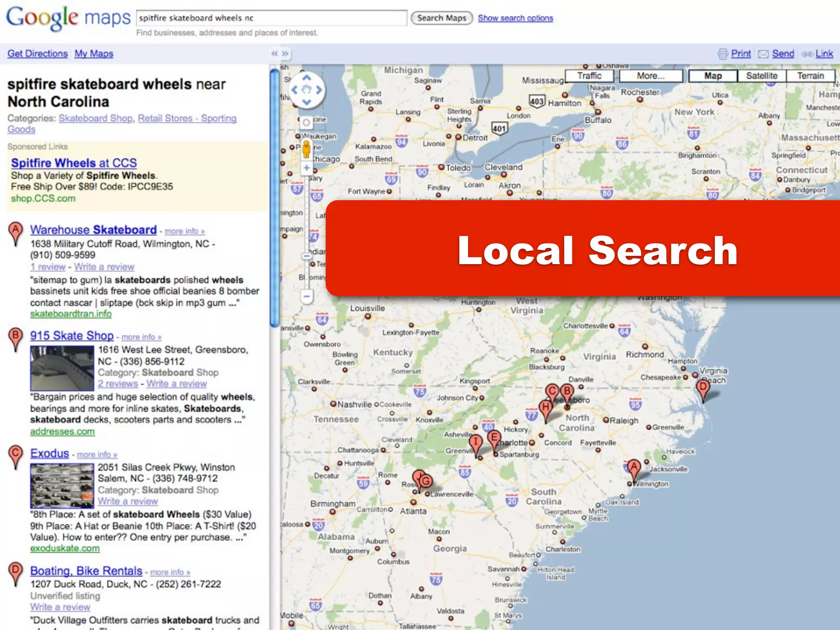The width and height of the screenshot is (840, 630).
Task: Click the chain icon next to Link
Action: click(807, 54)
